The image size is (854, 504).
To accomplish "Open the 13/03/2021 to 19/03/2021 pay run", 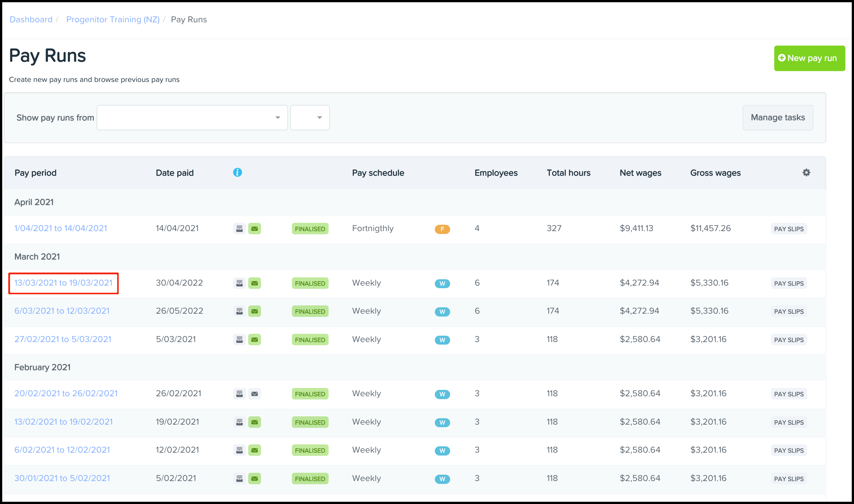I will coord(63,283).
